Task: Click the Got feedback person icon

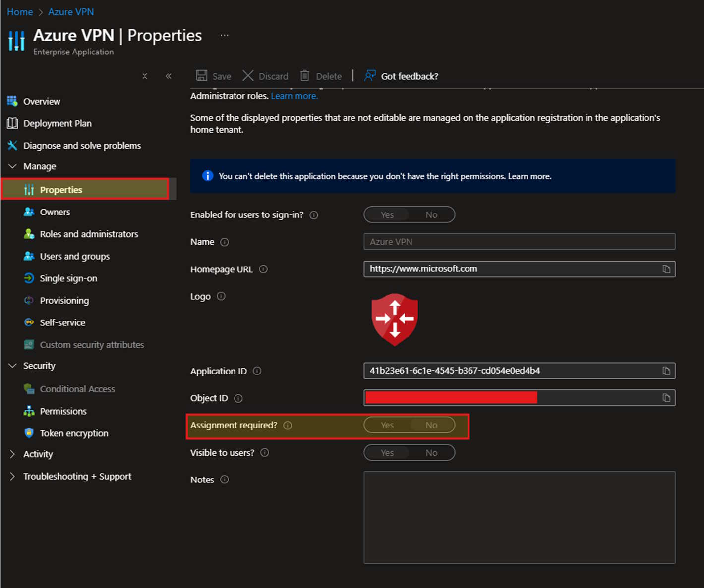Action: coord(370,76)
